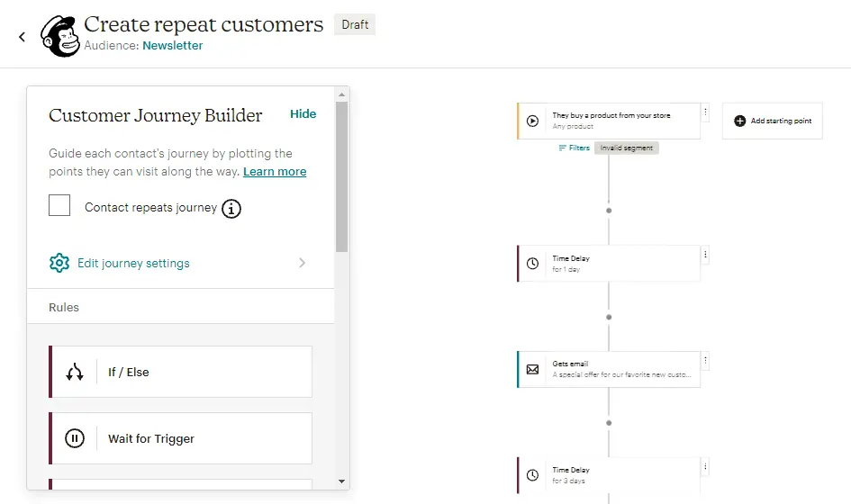This screenshot has height=504, width=851.
Task: Open the menu on Time Delay 1 day
Action: tap(705, 255)
